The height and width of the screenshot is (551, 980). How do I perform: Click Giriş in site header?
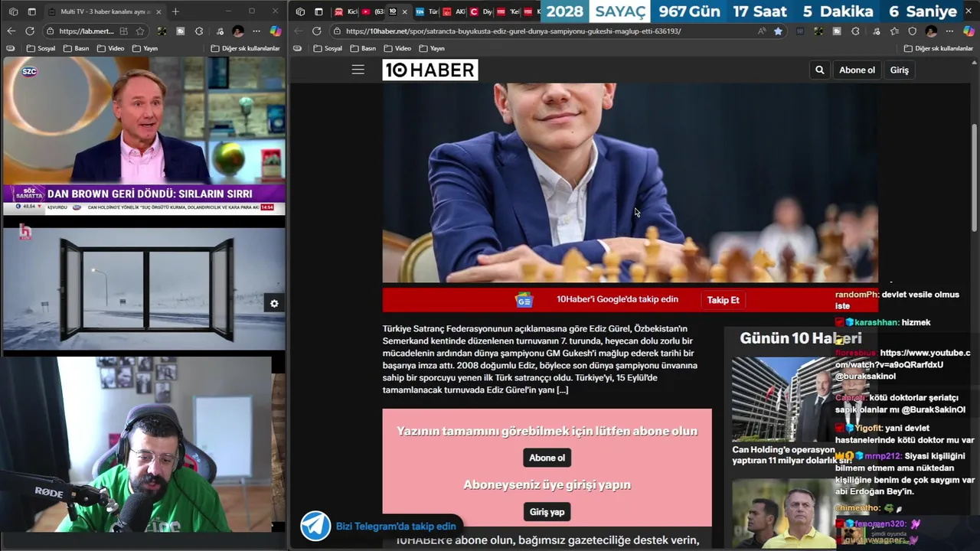click(x=899, y=70)
